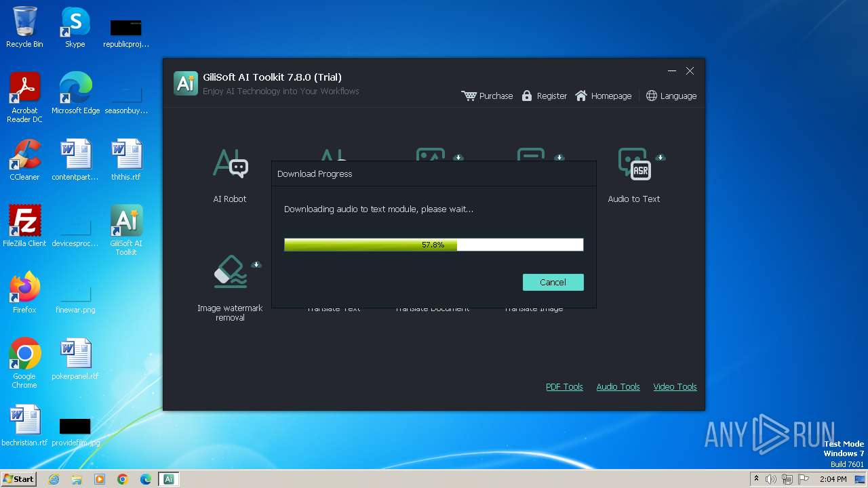This screenshot has width=868, height=488.
Task: Show hidden system tray icons
Action: pyautogui.click(x=756, y=479)
